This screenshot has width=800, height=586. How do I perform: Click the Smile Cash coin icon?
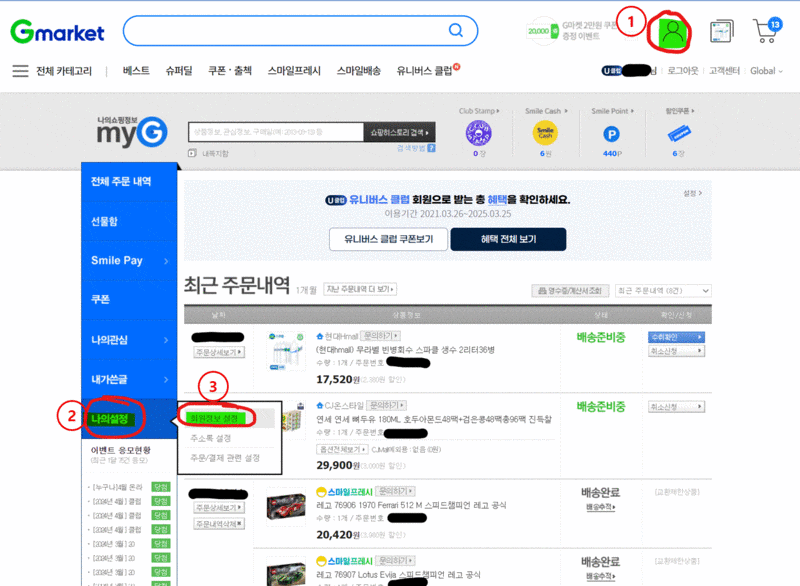545,133
